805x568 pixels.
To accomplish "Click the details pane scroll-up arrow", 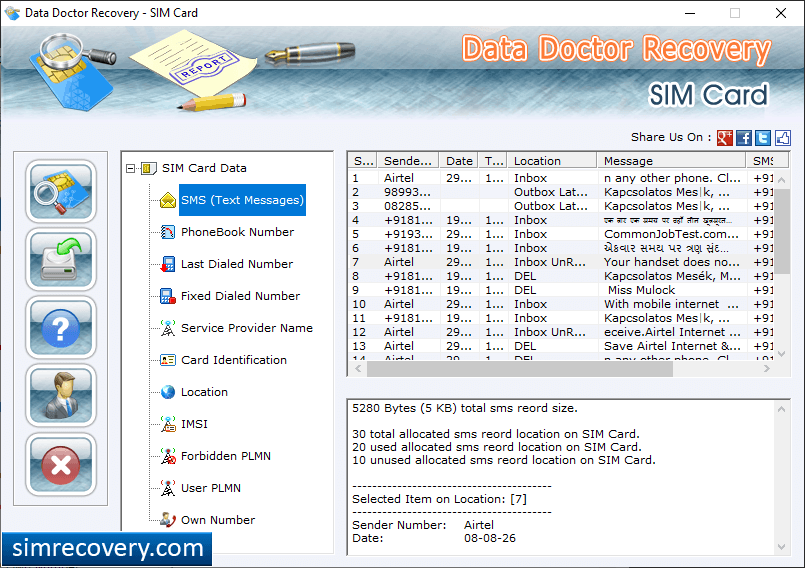I will coord(781,409).
